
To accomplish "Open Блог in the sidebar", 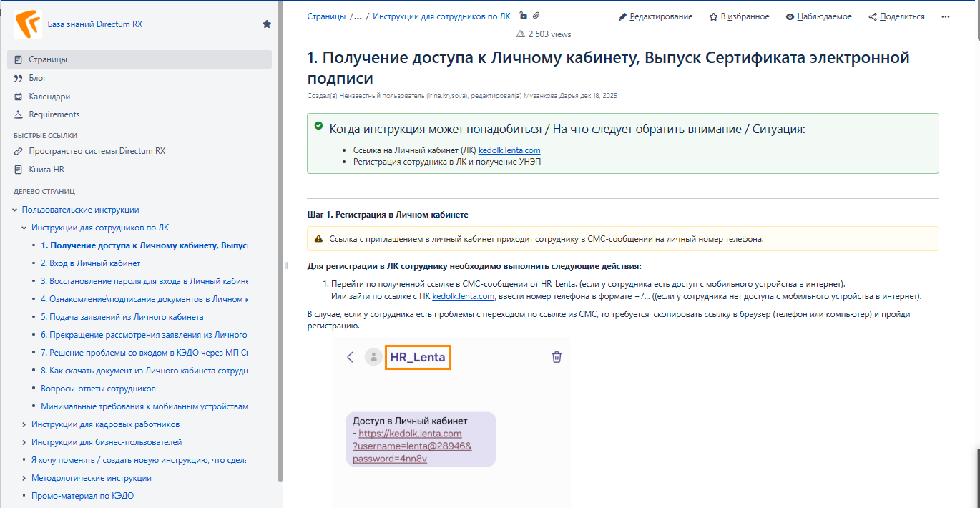I will point(37,78).
